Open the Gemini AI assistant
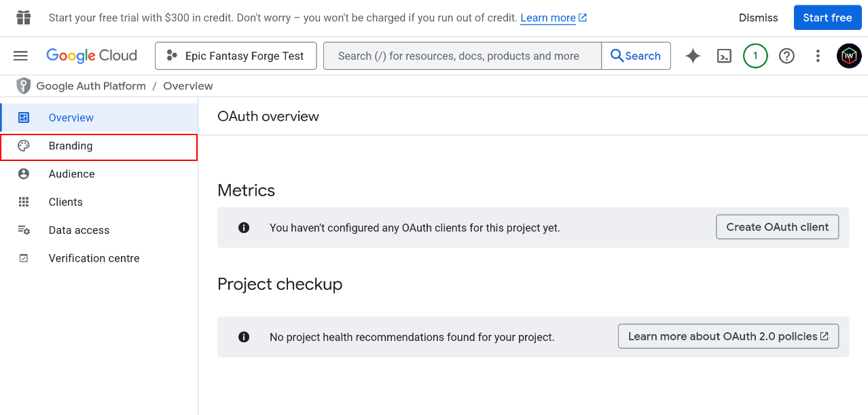Viewport: 868px width, 415px height. tap(692, 56)
